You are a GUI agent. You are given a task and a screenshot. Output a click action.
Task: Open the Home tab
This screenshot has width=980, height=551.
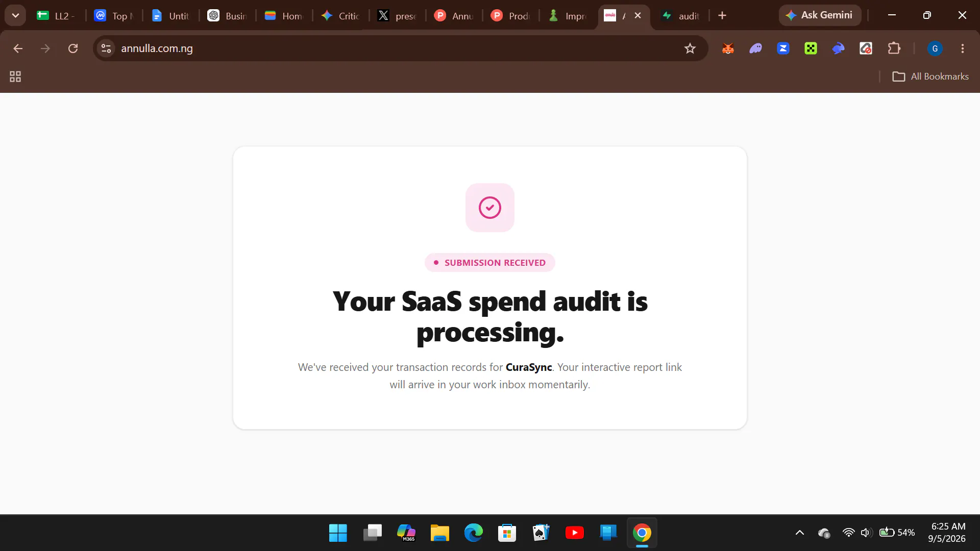click(284, 16)
